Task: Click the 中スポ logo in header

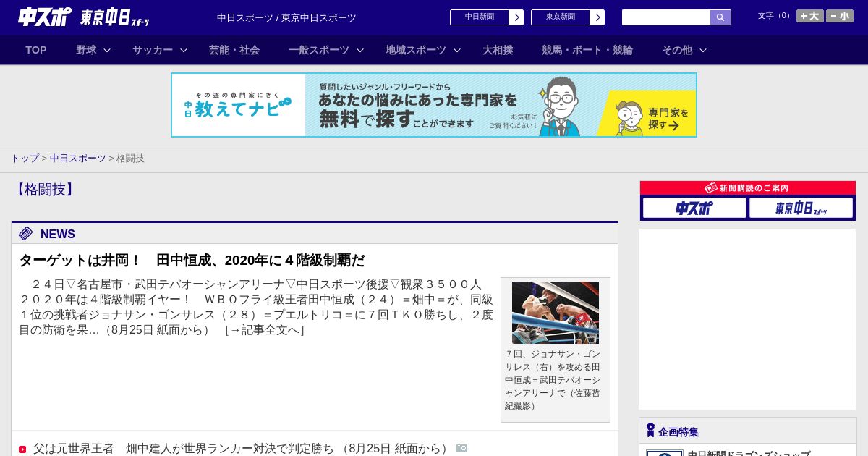Action: pos(45,17)
